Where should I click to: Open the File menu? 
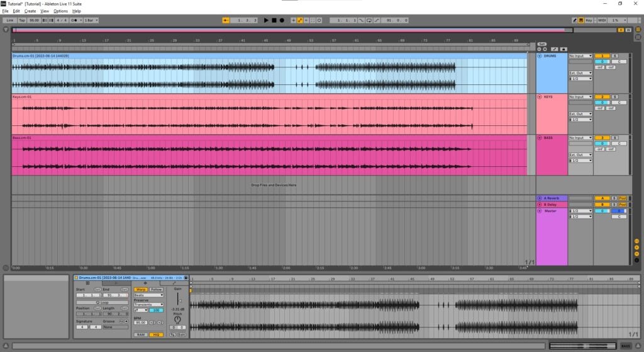click(x=5, y=11)
